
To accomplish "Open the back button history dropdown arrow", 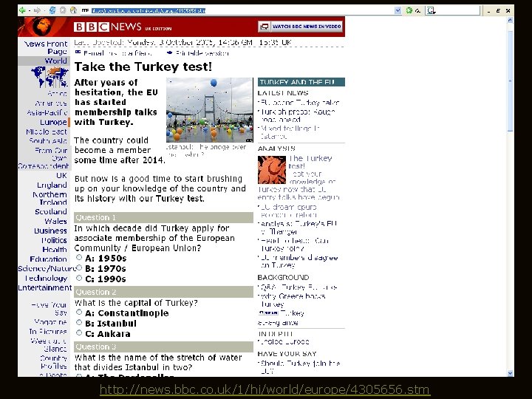I will coord(29,10).
